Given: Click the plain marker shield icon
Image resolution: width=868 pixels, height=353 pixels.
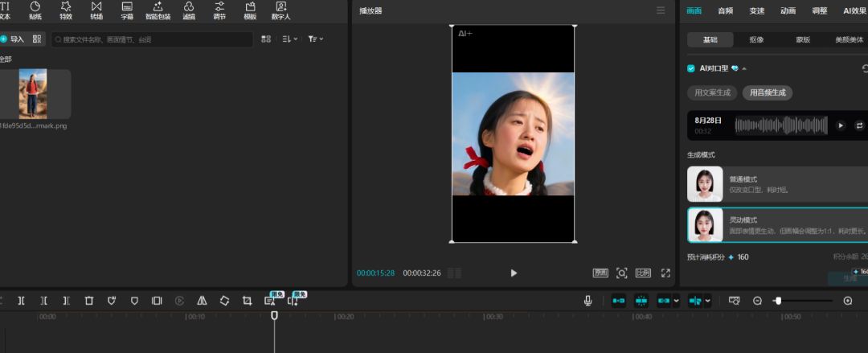Looking at the screenshot, I should click(x=134, y=301).
